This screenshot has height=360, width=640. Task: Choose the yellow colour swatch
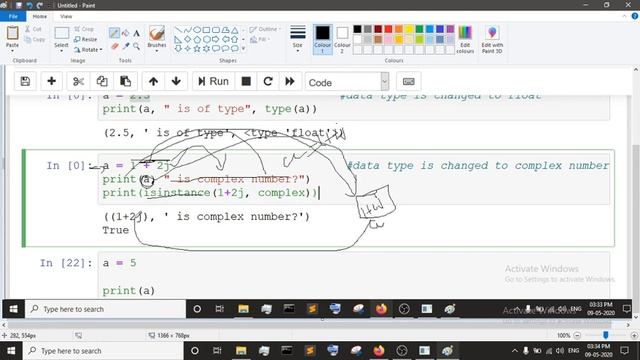click(x=409, y=29)
